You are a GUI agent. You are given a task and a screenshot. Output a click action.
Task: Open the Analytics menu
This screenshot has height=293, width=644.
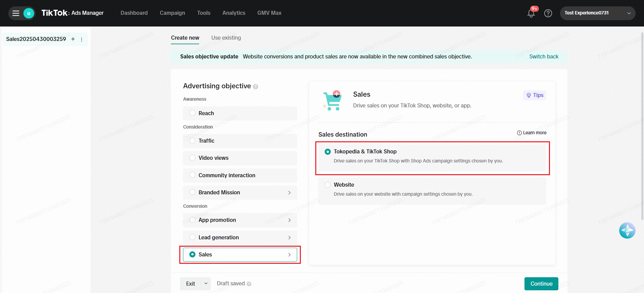(234, 13)
